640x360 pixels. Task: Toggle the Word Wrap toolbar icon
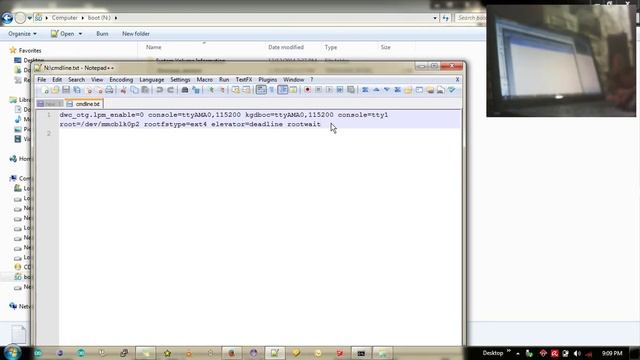click(261, 90)
